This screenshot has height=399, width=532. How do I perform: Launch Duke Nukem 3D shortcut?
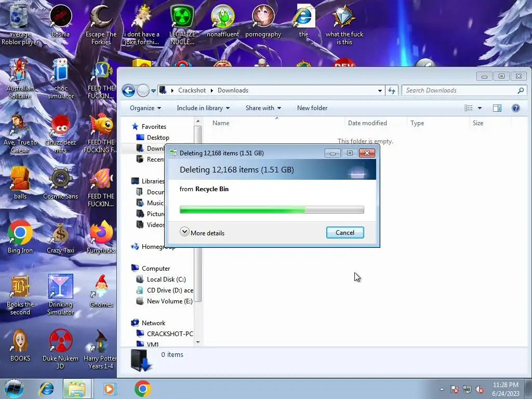click(x=60, y=349)
